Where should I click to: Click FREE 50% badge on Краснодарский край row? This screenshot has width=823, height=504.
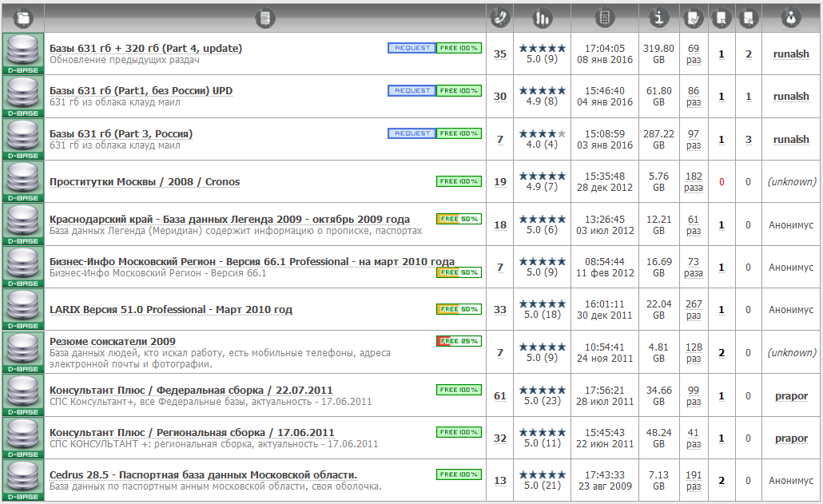[459, 219]
